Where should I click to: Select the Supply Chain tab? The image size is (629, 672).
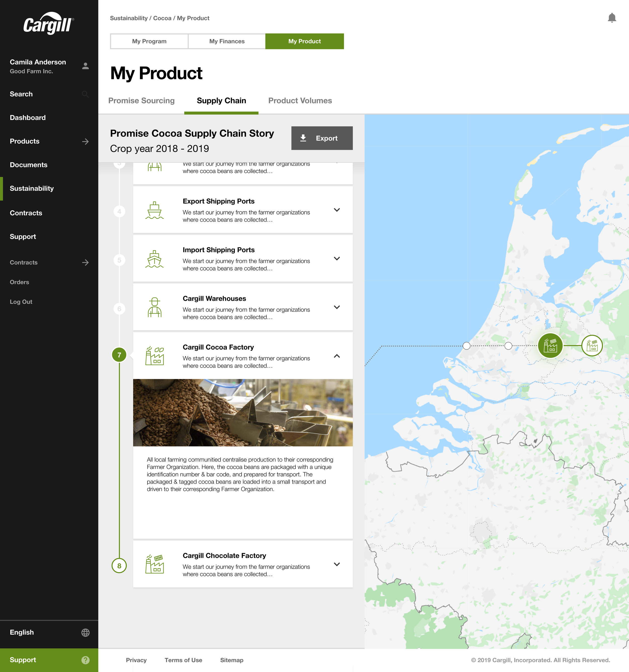221,101
